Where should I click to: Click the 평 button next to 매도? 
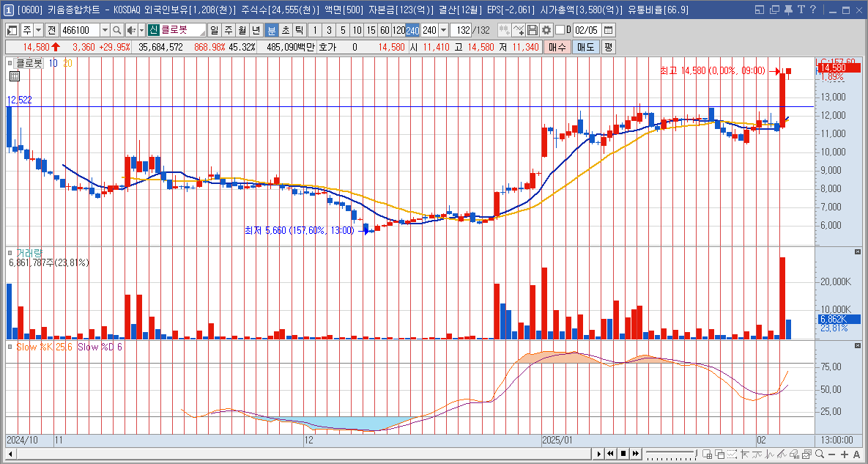[x=609, y=47]
